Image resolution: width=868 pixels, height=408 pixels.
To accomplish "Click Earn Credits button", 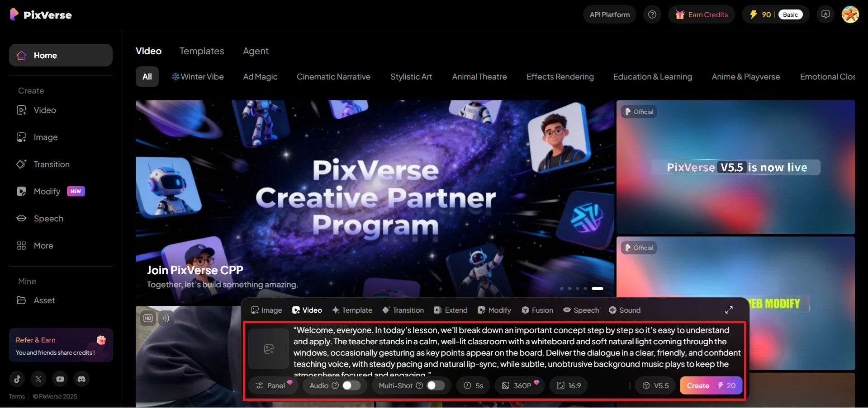I will pos(702,14).
